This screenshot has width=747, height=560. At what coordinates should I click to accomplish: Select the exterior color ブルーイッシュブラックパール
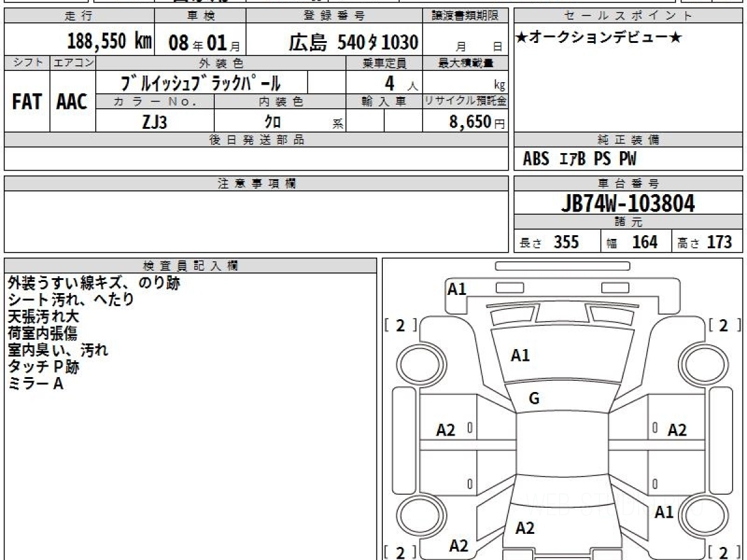click(200, 82)
